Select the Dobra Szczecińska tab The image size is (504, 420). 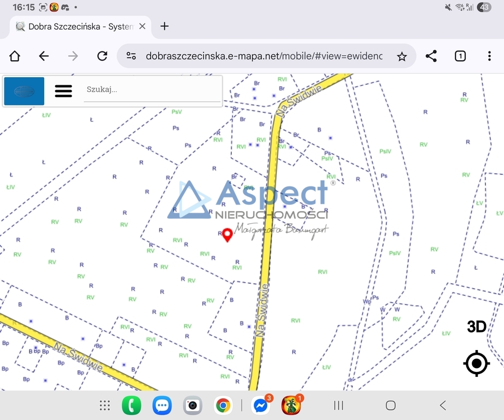[x=80, y=27]
